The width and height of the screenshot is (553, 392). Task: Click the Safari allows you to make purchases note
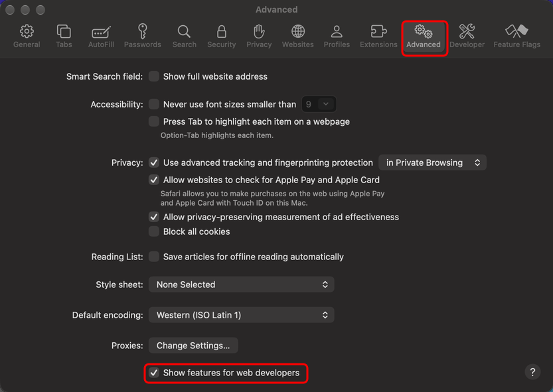pyautogui.click(x=272, y=198)
